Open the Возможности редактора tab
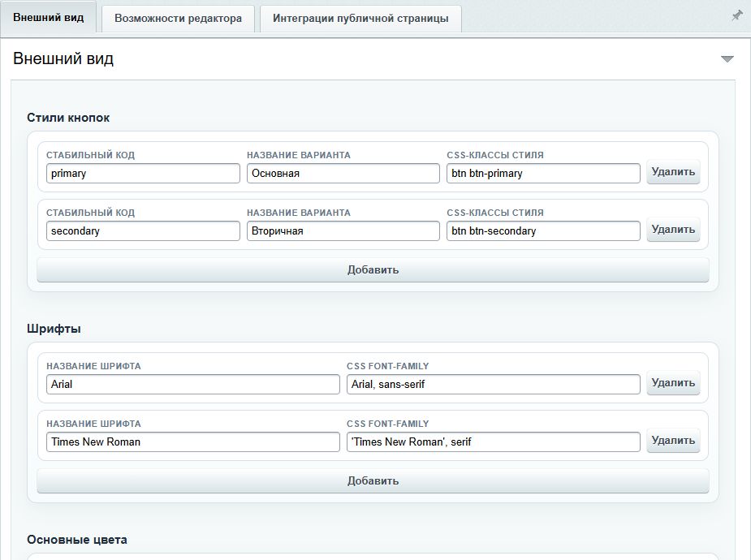751x560 pixels. coord(178,19)
